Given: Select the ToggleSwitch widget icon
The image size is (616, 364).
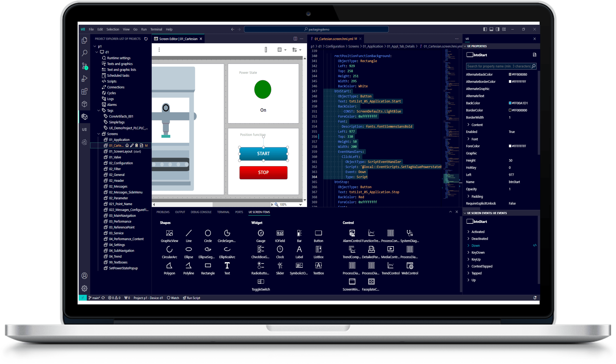Looking at the screenshot, I should click(261, 282).
